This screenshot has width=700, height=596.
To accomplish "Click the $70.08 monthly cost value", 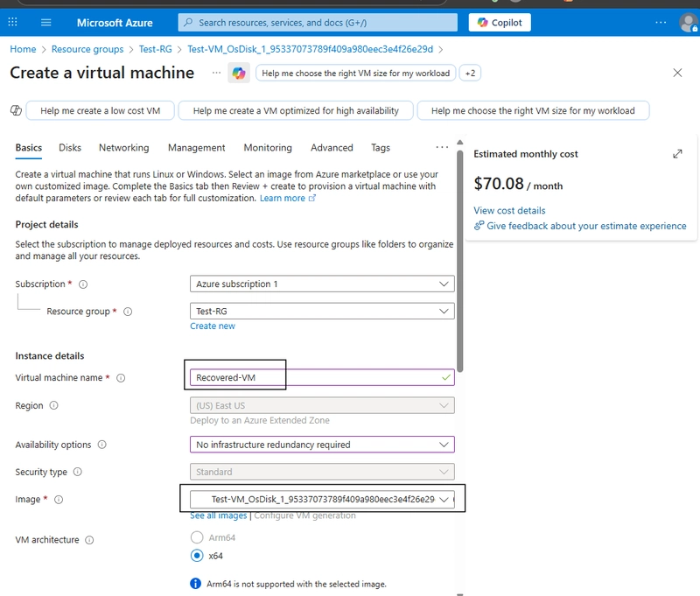I will point(499,184).
